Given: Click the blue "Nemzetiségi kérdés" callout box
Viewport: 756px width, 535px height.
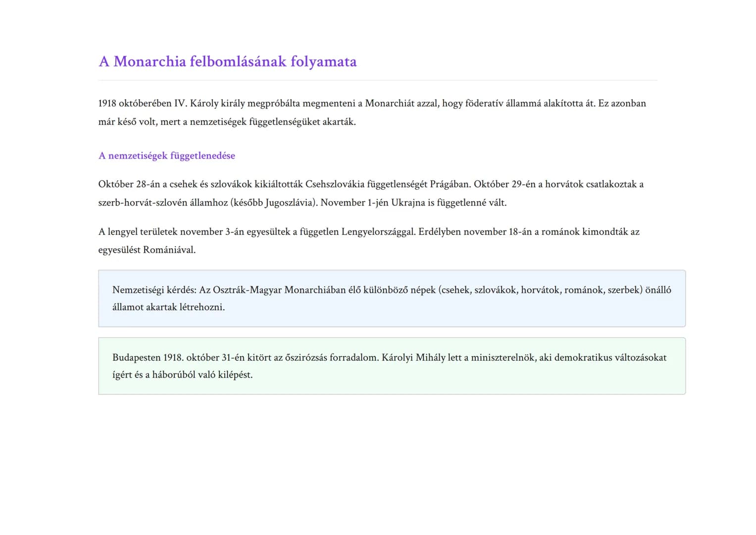Looking at the screenshot, I should (x=391, y=298).
